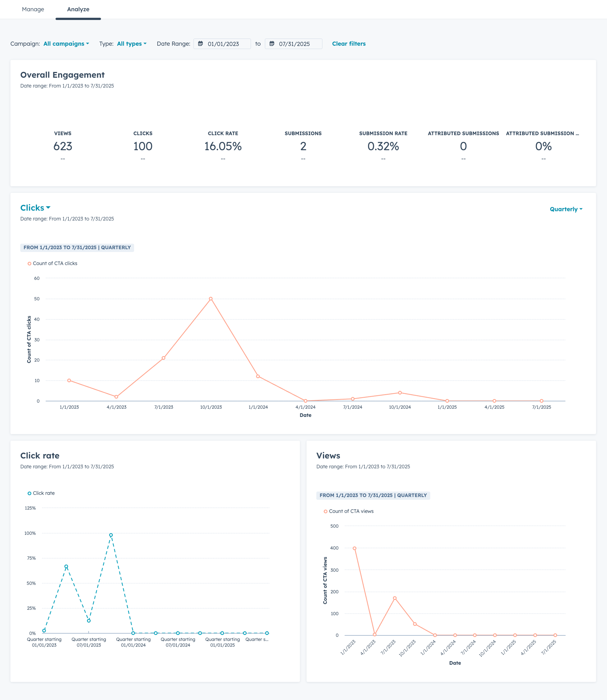This screenshot has width=607, height=700.
Task: Click the CLICK RATE metric showing 16.05%
Action: 223,146
